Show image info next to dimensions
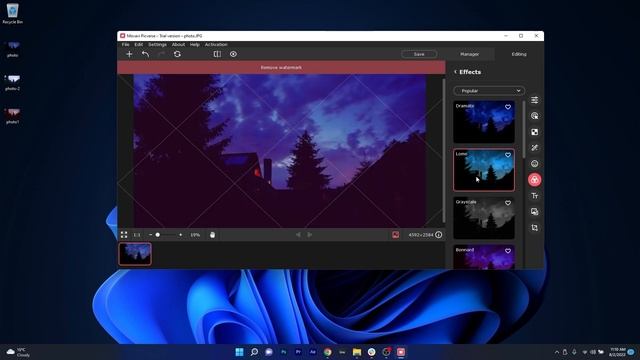640x360 pixels. tap(438, 235)
